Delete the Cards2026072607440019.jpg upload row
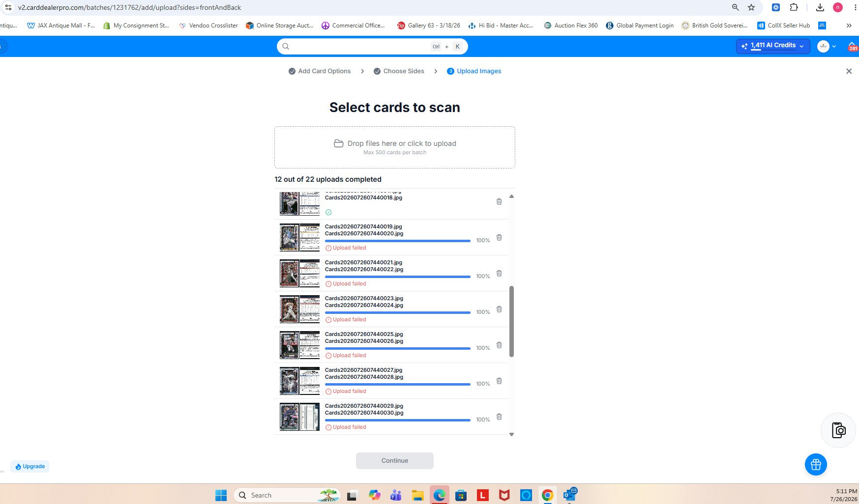Screen dimensions: 859x504 point(499,238)
